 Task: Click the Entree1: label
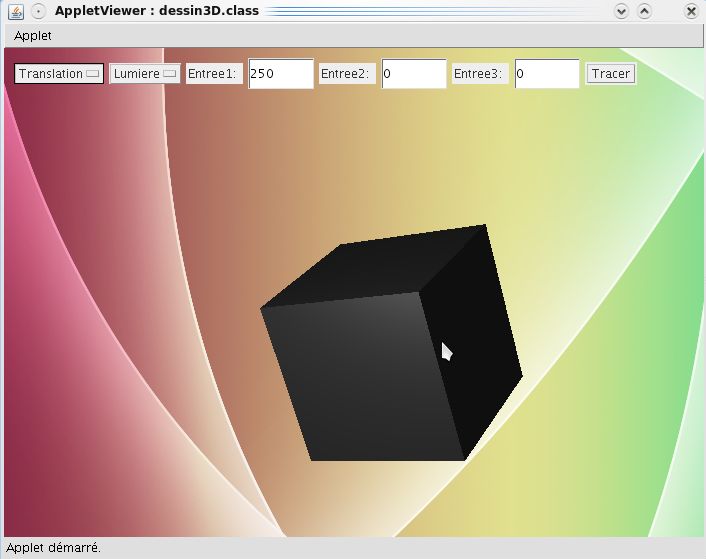coord(212,73)
